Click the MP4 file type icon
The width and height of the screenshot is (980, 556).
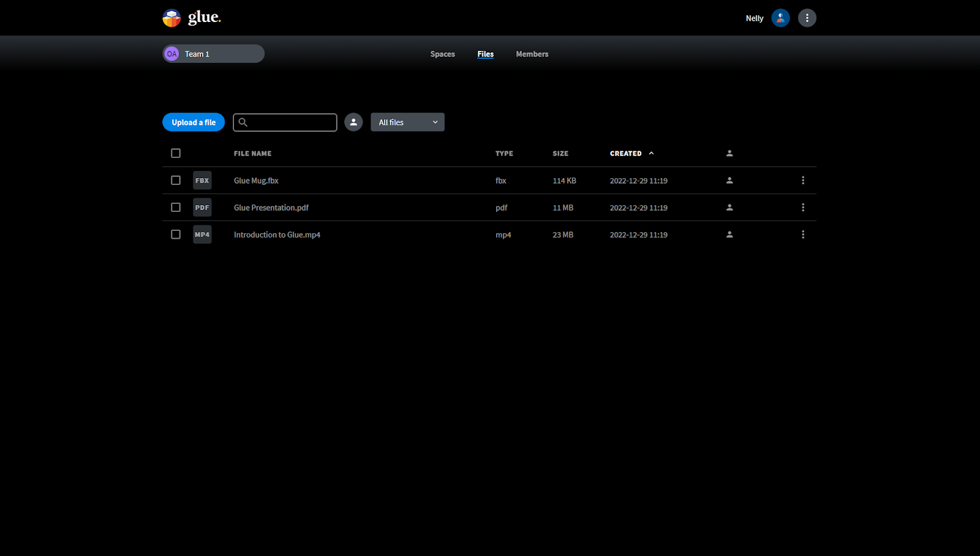(202, 235)
